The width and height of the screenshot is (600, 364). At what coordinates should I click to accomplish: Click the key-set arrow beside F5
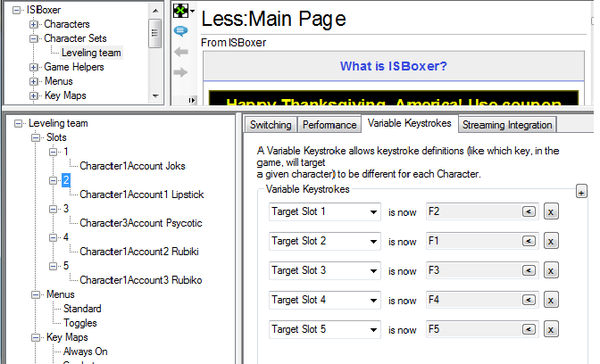click(x=529, y=329)
